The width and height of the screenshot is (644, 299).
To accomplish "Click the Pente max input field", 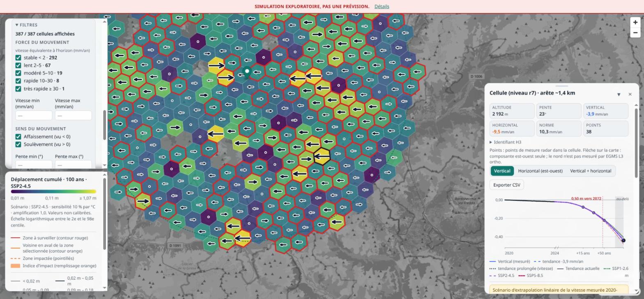I will 73,164.
